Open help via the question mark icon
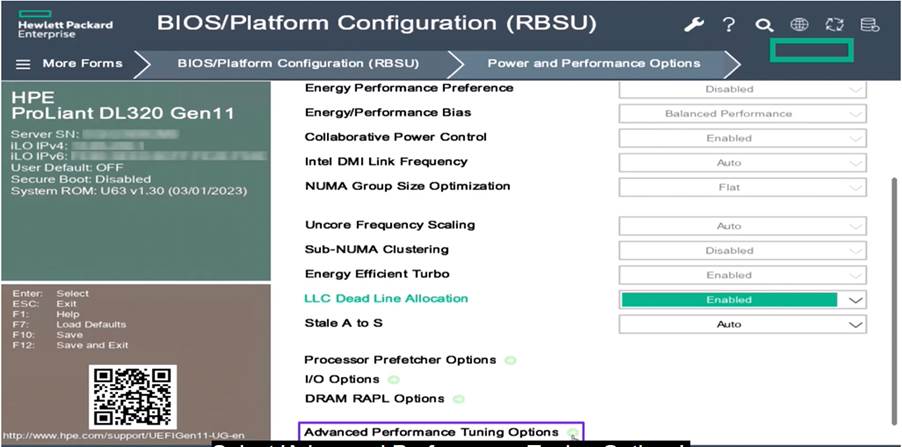Viewport: 902px width, 447px height. (x=729, y=24)
